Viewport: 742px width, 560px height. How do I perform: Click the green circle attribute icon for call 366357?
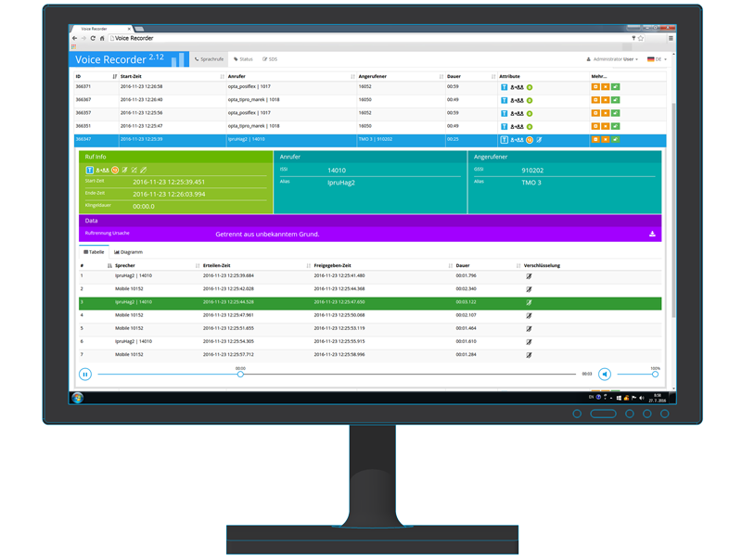tap(530, 113)
